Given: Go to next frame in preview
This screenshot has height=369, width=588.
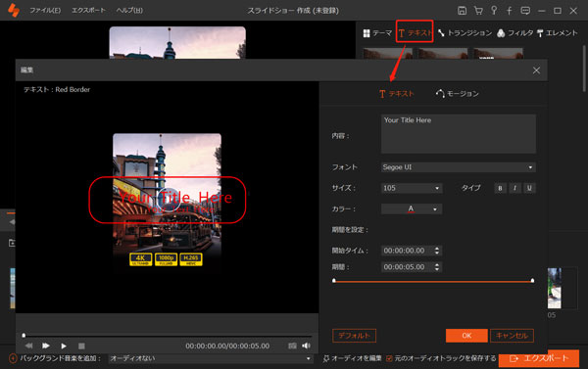Looking at the screenshot, I should tap(46, 346).
